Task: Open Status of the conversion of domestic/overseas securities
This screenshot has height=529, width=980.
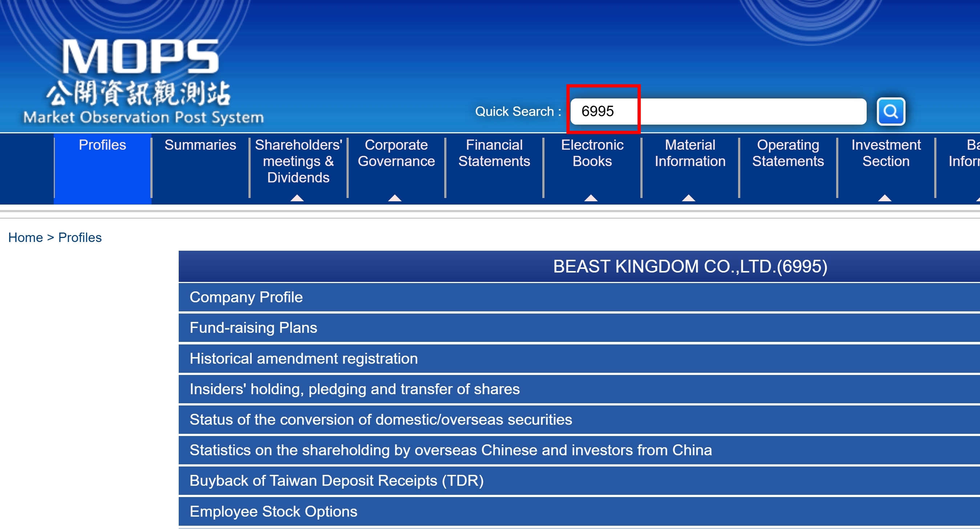Action: tap(579, 419)
